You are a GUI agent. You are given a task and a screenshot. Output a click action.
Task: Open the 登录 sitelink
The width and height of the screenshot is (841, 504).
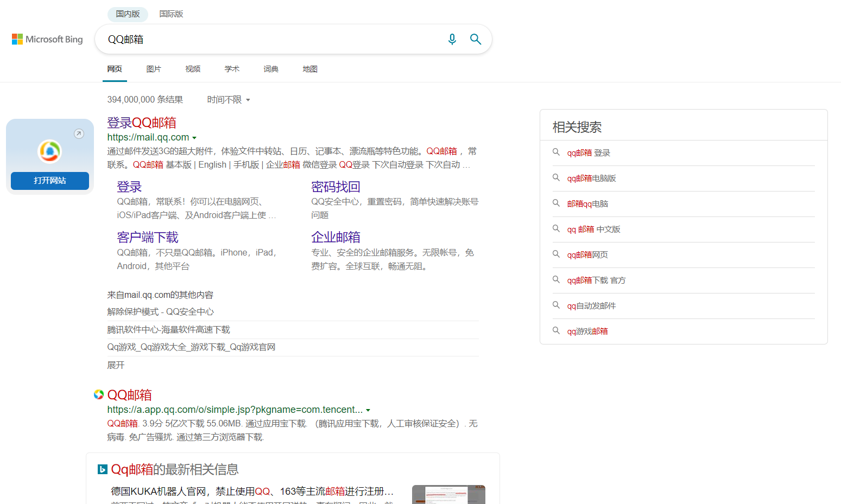tap(129, 187)
